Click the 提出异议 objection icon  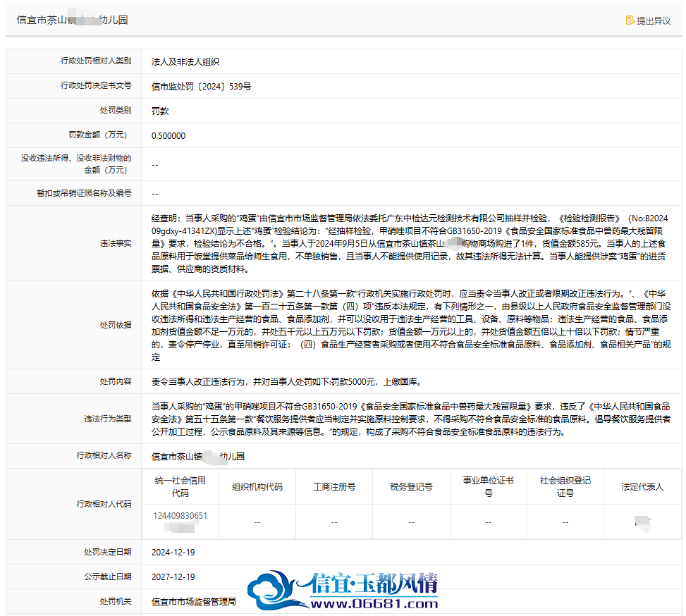click(x=630, y=20)
